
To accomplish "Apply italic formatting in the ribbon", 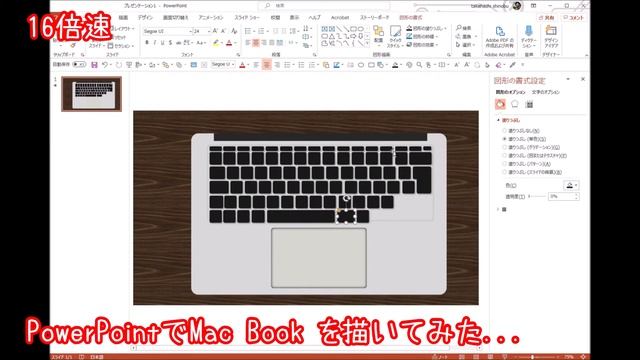I will point(155,43).
